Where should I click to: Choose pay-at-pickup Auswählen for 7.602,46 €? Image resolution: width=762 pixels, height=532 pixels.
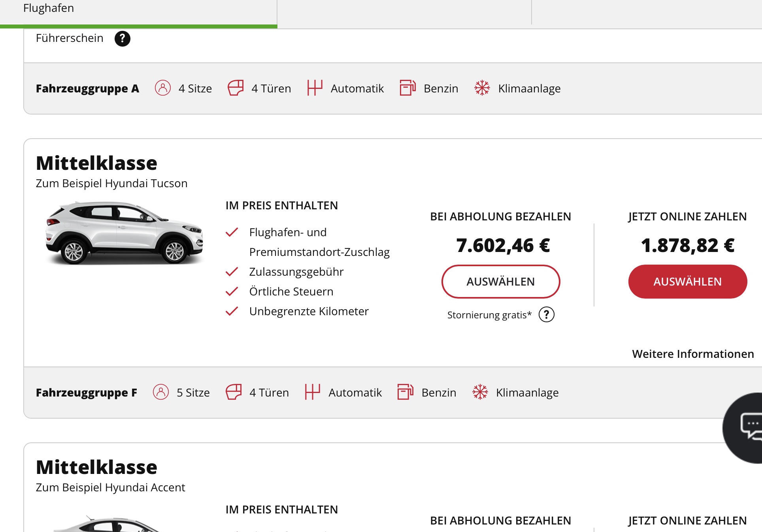[500, 282]
